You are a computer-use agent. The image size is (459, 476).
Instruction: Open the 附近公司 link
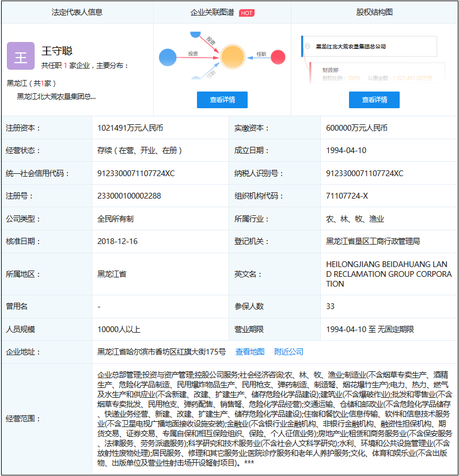[x=289, y=352]
